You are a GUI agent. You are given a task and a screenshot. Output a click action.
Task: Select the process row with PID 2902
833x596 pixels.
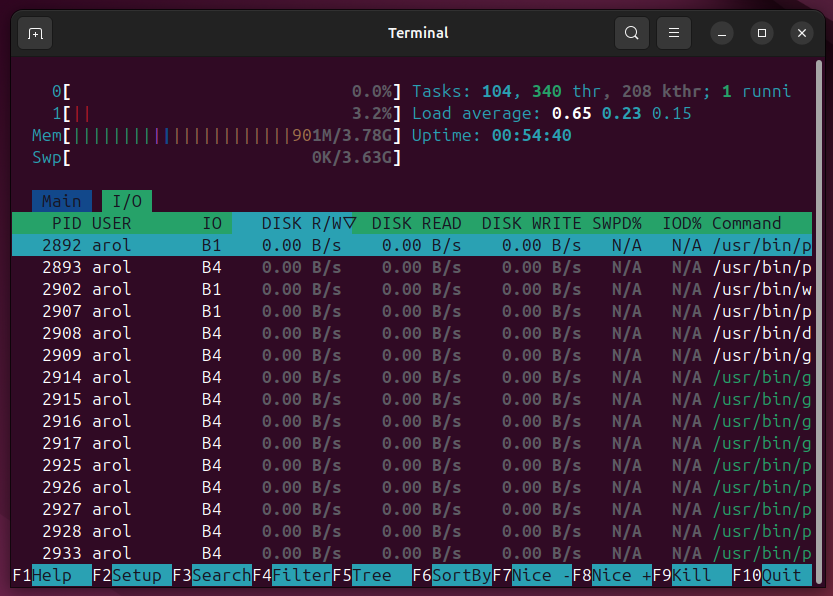(412, 290)
